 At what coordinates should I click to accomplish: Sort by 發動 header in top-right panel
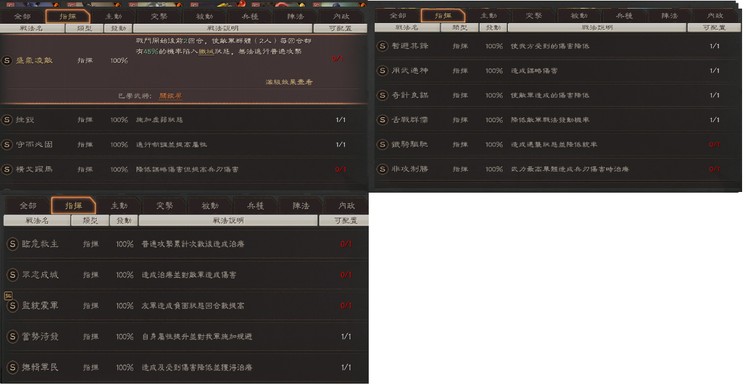click(493, 28)
